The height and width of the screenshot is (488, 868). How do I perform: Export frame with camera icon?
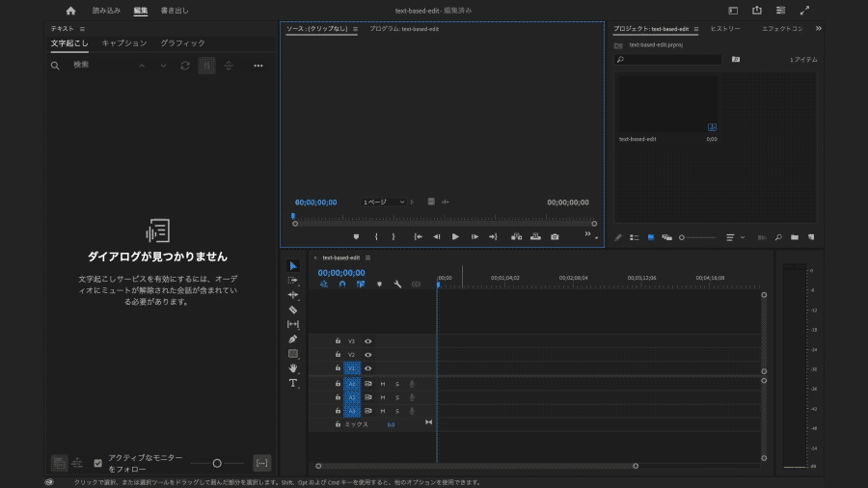(x=555, y=237)
